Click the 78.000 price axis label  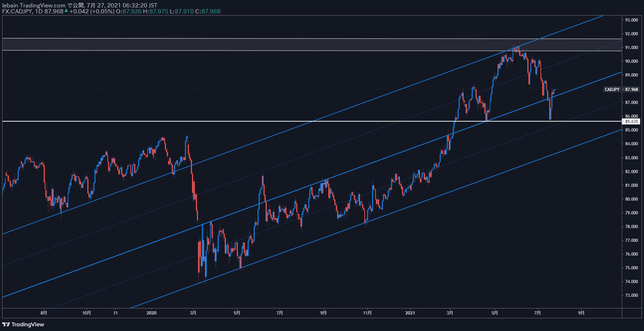(631, 227)
